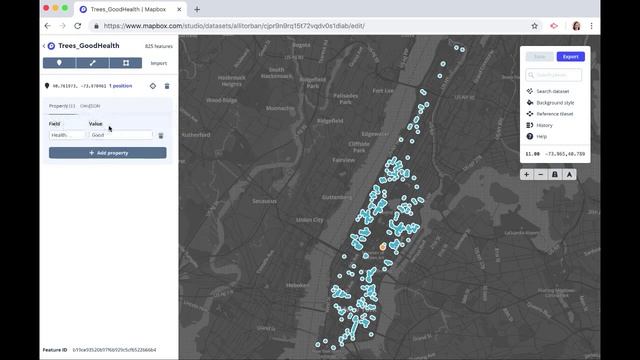Select the Draw a point tool
This screenshot has height=360, width=640.
tap(59, 63)
